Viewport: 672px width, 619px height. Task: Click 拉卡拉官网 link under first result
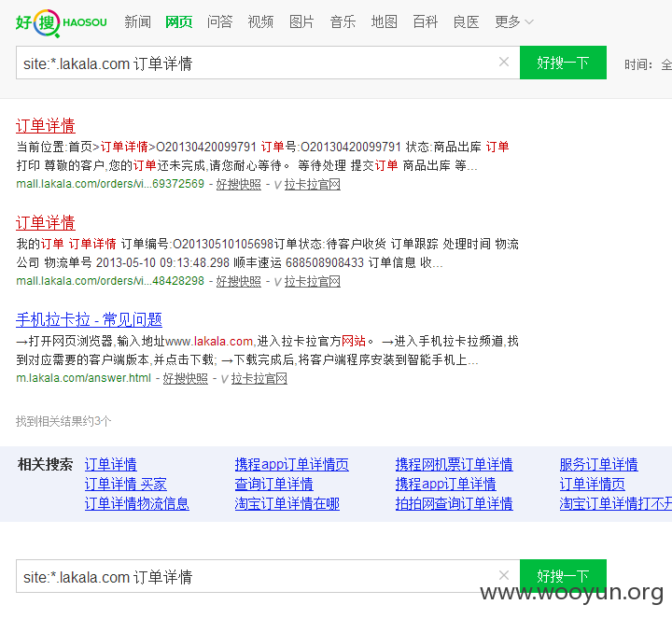[313, 184]
